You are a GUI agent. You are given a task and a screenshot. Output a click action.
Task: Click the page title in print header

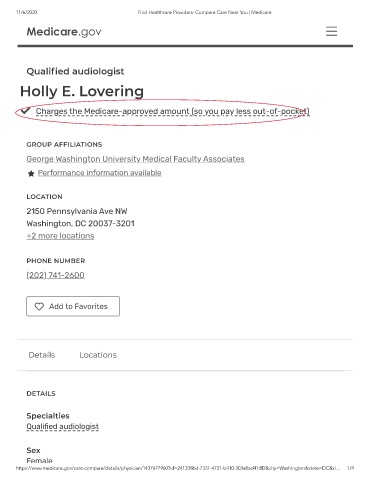coord(205,12)
